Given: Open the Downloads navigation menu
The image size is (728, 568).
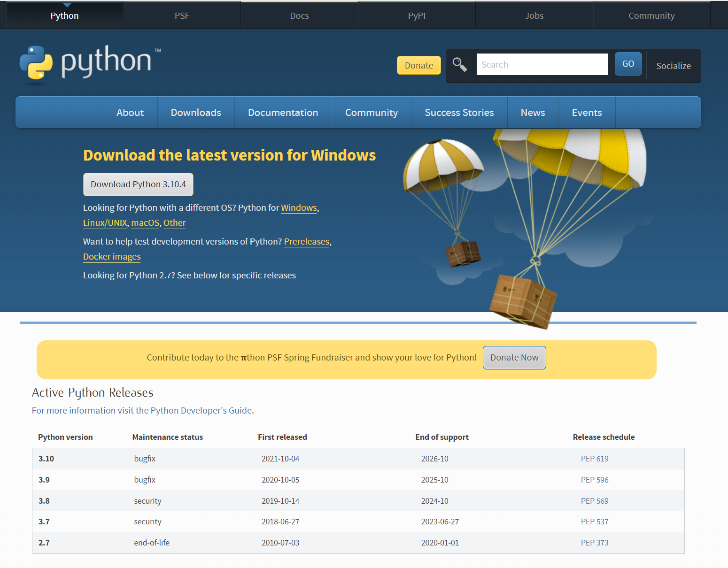Looking at the screenshot, I should 196,113.
